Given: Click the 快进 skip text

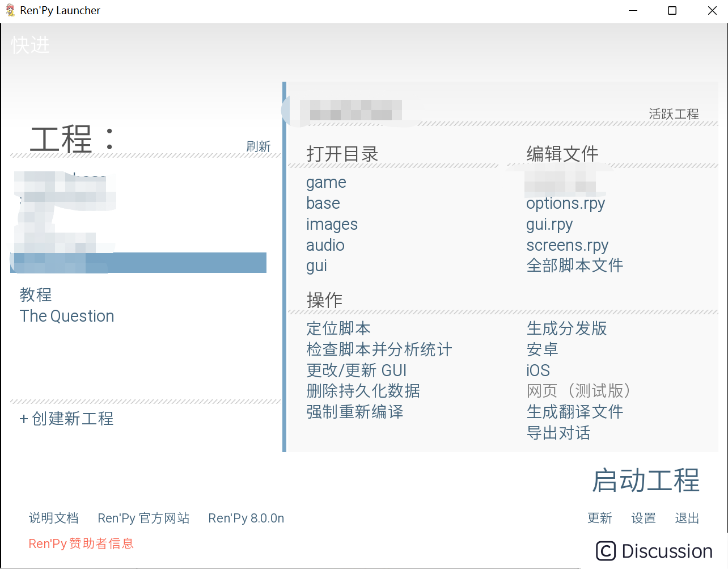Looking at the screenshot, I should [x=31, y=45].
